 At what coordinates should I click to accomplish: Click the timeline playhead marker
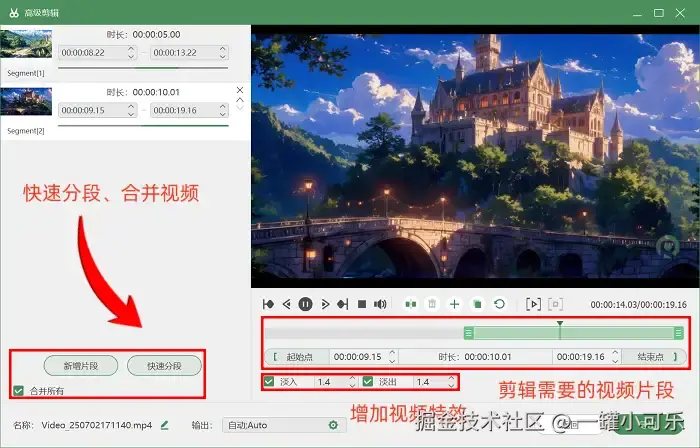pos(560,324)
